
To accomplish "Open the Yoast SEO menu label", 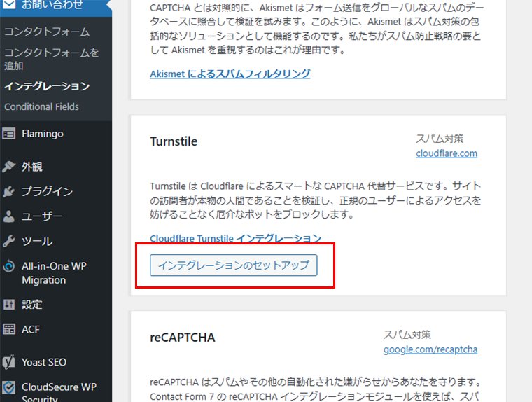I will pyautogui.click(x=44, y=362).
